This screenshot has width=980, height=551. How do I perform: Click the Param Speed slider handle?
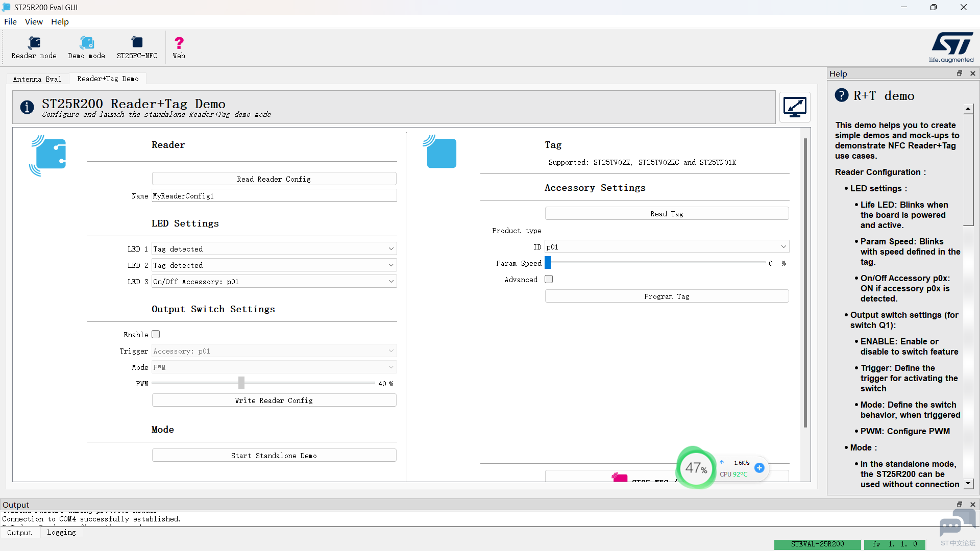click(548, 263)
